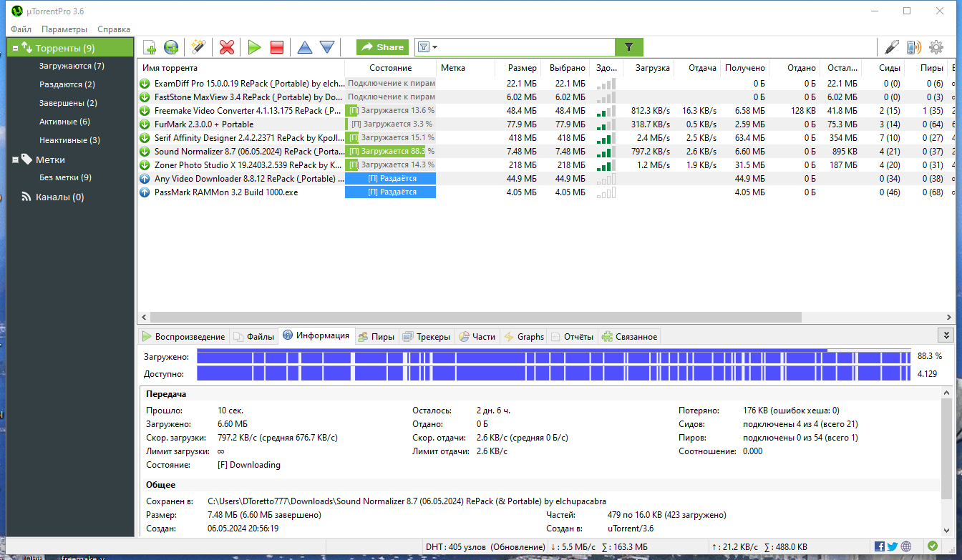Click the remote control icon in toolbar
Image resolution: width=962 pixels, height=560 pixels.
(x=913, y=47)
